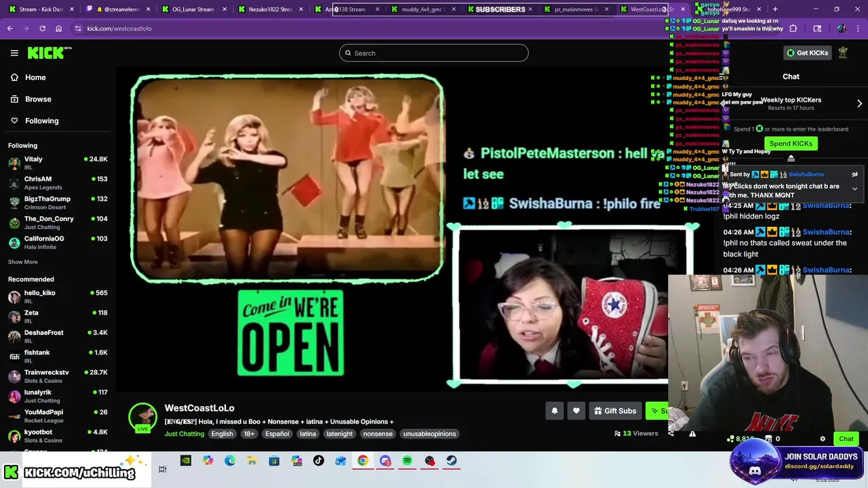Select the latenight tag
This screenshot has width=868, height=488.
point(340,434)
